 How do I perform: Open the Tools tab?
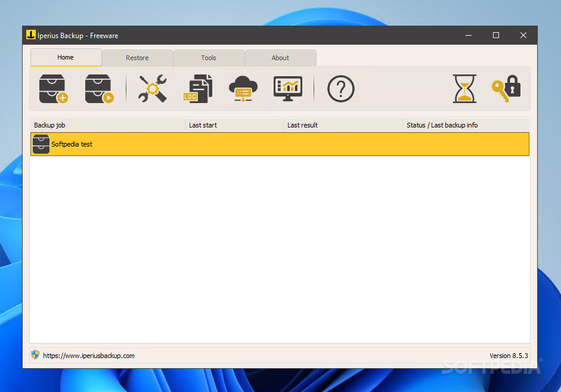[x=209, y=58]
